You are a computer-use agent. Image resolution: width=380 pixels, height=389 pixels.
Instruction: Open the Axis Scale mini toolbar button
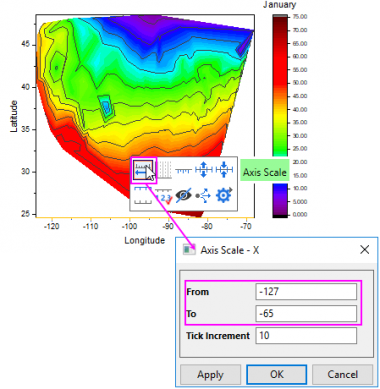(143, 170)
